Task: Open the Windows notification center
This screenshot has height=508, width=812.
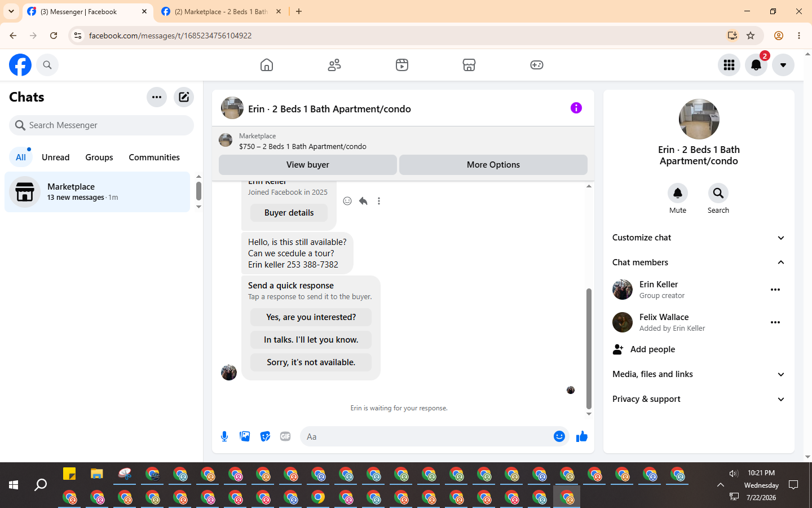Action: pyautogui.click(x=793, y=485)
